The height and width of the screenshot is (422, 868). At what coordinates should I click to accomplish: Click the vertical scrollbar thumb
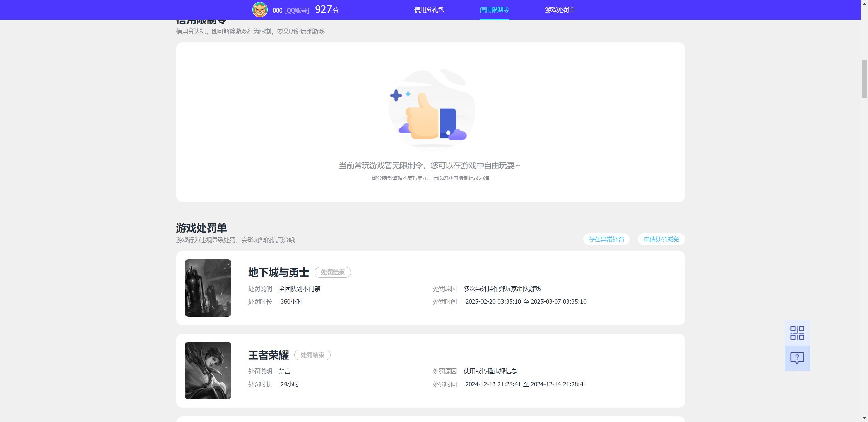coord(864,78)
